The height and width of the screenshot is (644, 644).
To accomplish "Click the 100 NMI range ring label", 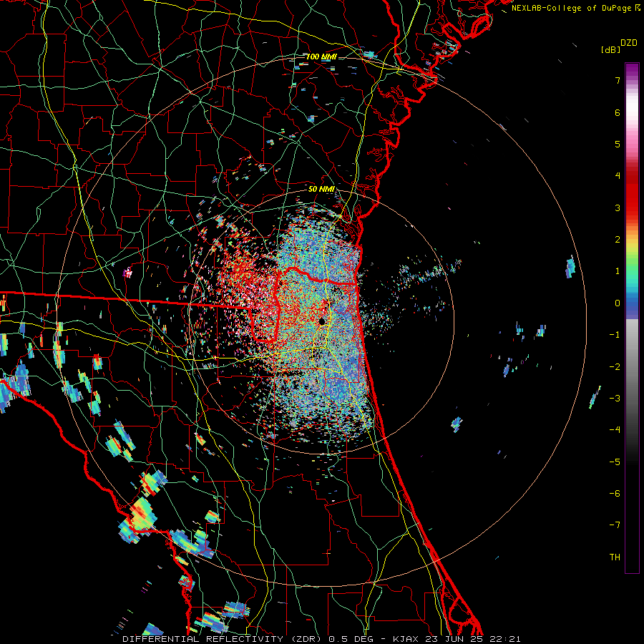I will click(321, 57).
